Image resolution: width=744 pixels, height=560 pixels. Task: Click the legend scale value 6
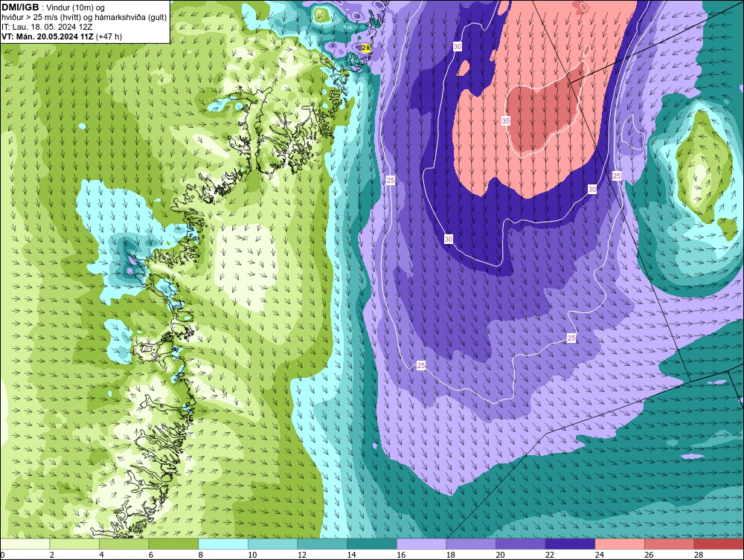(x=151, y=555)
